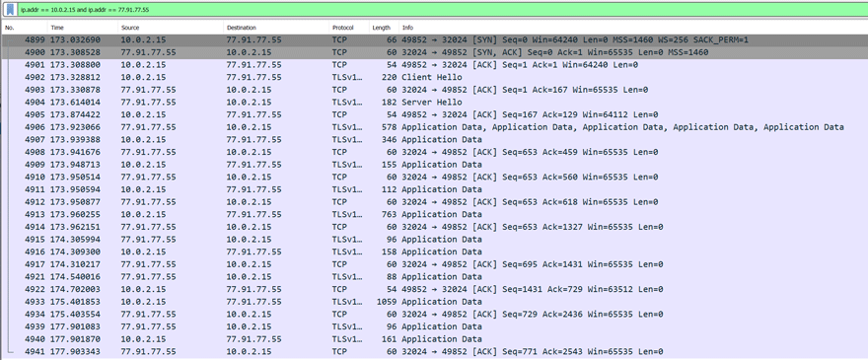Viewport: 868px width, 360px height.
Task: Select packet 4939 at time 177.901083
Action: pyautogui.click(x=434, y=326)
